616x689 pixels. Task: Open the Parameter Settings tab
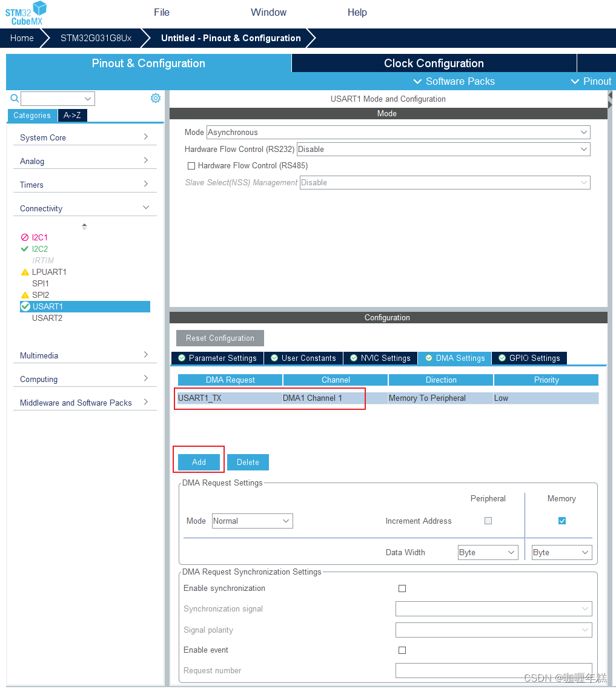click(x=217, y=358)
